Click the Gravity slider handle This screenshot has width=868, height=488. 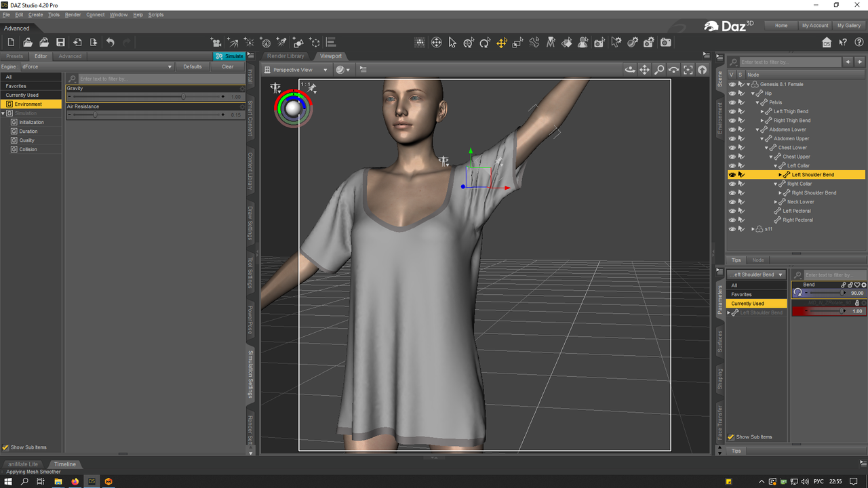pos(183,97)
